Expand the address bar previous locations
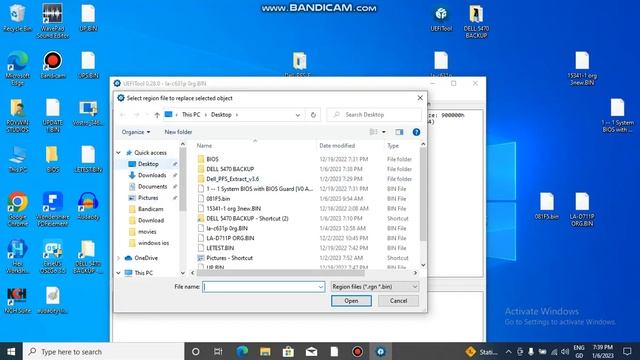The height and width of the screenshot is (360, 640). [x=298, y=115]
